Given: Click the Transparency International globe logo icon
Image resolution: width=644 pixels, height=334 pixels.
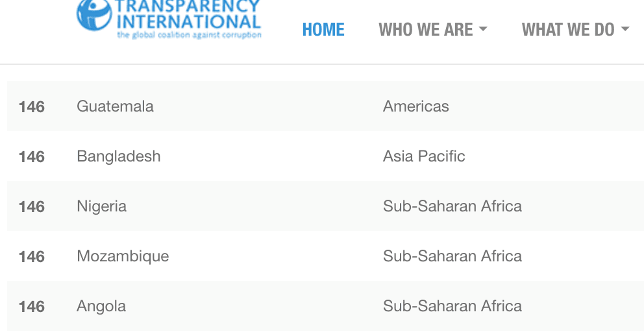Looking at the screenshot, I should click(x=94, y=15).
